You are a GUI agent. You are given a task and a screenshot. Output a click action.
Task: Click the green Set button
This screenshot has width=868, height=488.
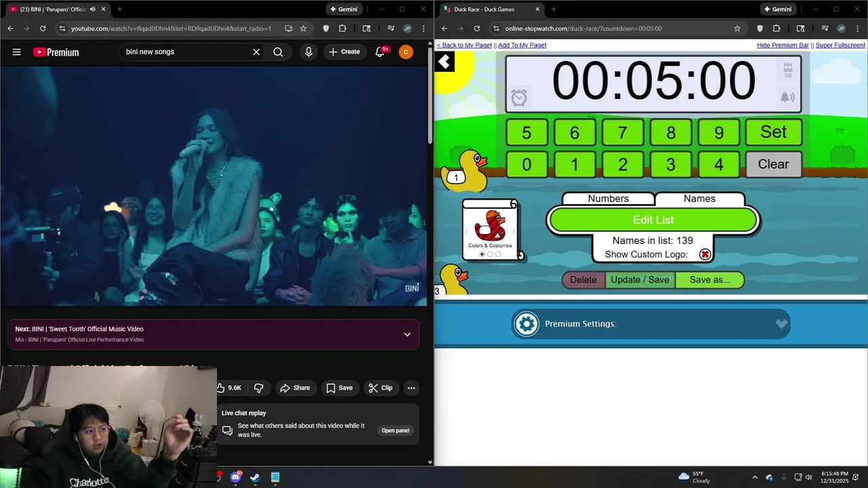point(773,132)
